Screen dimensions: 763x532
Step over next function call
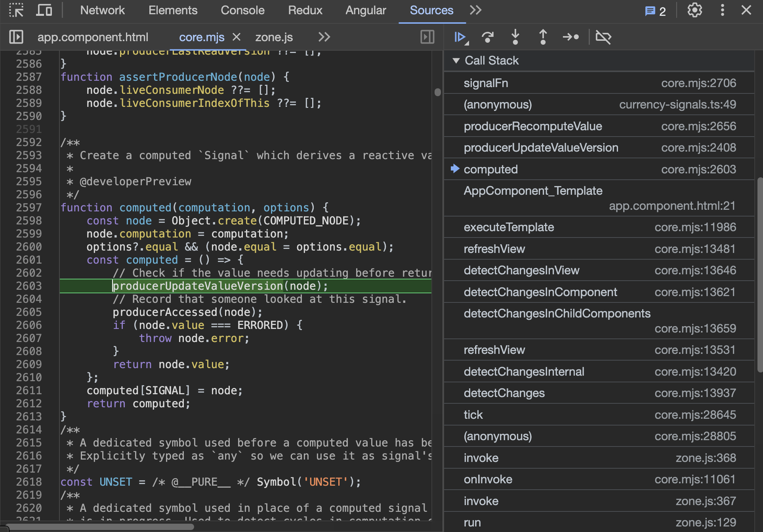click(x=488, y=37)
